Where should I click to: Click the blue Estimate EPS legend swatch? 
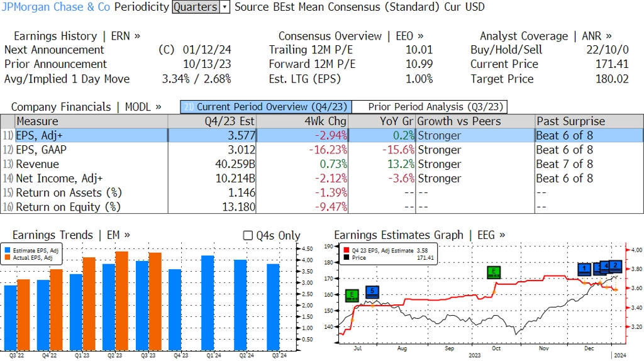8,250
